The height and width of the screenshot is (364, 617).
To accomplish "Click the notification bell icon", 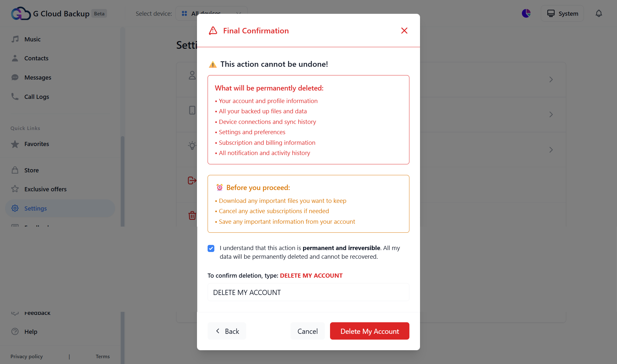I will 599,13.
